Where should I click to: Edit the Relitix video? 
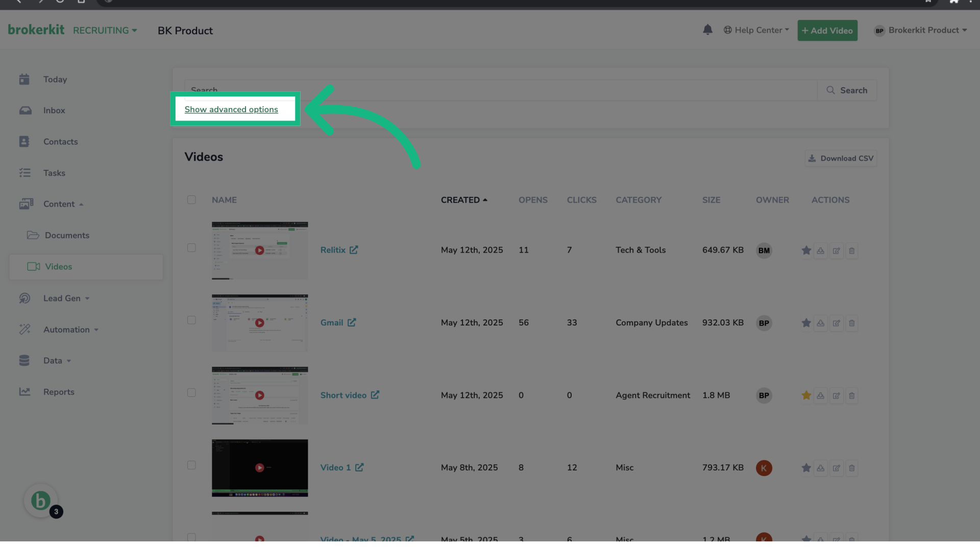tap(836, 251)
